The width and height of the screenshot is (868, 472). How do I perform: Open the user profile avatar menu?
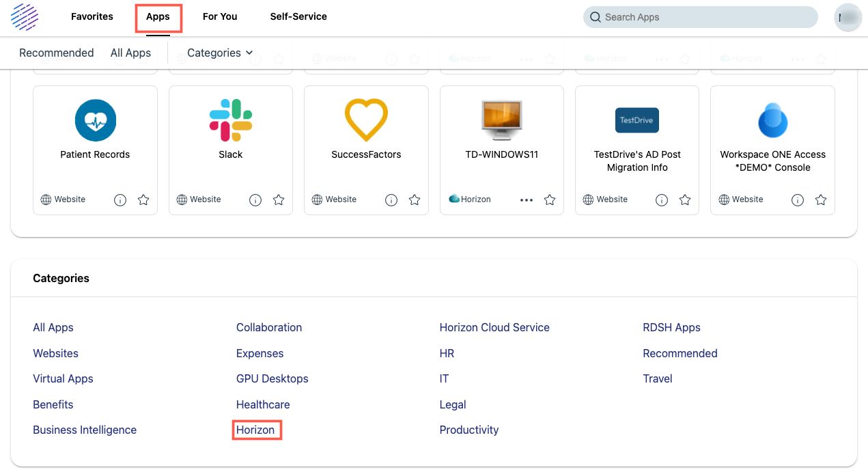[848, 17]
